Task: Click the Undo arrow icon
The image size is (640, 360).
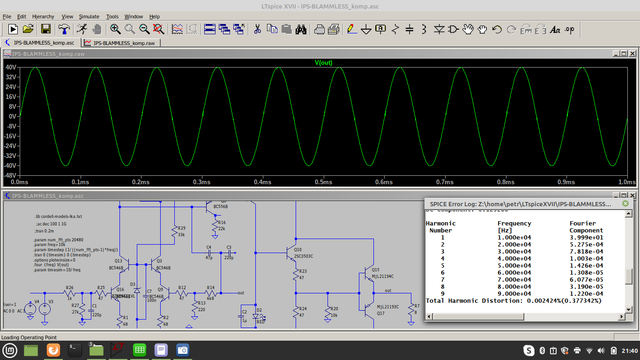Action: point(497,29)
